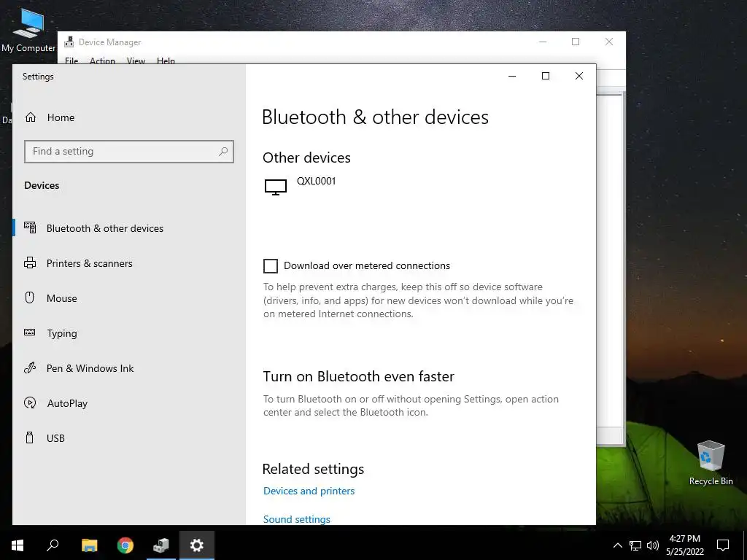Image resolution: width=747 pixels, height=560 pixels.
Task: Click the Bluetooth & other devices sidebar icon
Action: [x=30, y=227]
